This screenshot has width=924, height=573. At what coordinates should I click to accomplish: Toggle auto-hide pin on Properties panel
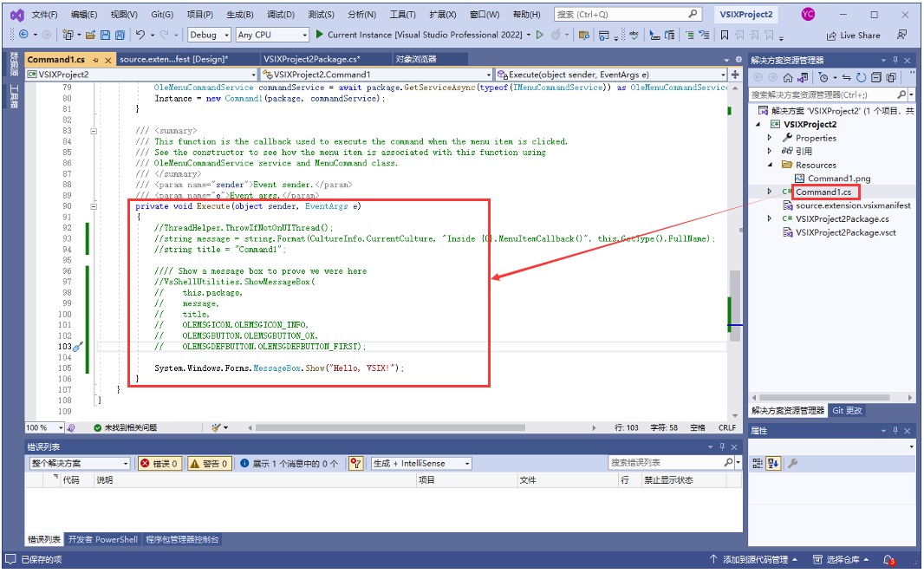[895, 431]
